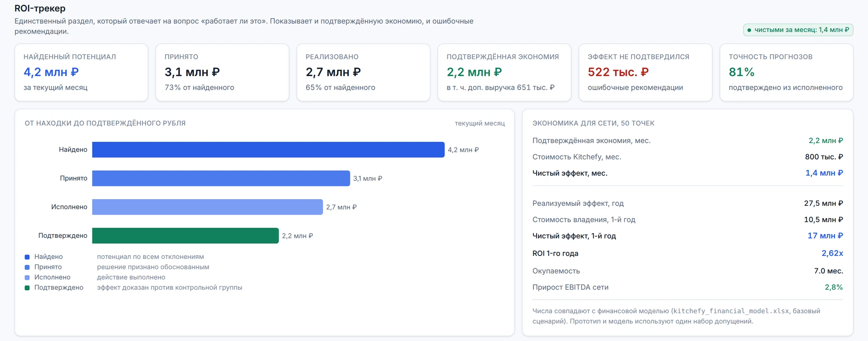Click «потенциал по всем отклонениям» legend description

150,257
